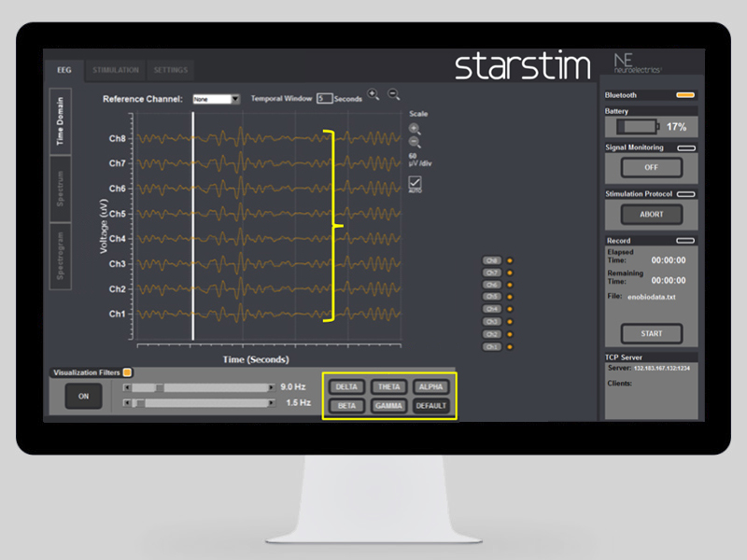Image resolution: width=747 pixels, height=560 pixels.
Task: Switch to the SETTINGS tab
Action: pos(171,71)
